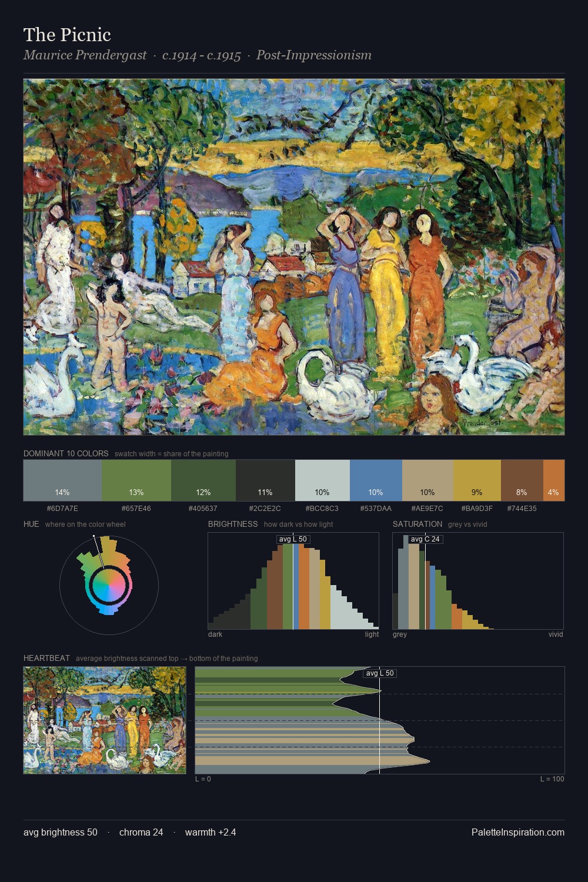Click hex code '#657E46' text
The height and width of the screenshot is (882, 588).
(x=136, y=509)
